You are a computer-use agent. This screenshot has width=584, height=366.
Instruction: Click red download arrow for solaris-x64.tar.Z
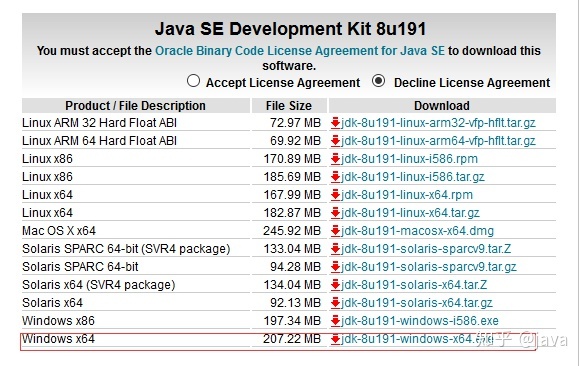click(x=335, y=285)
